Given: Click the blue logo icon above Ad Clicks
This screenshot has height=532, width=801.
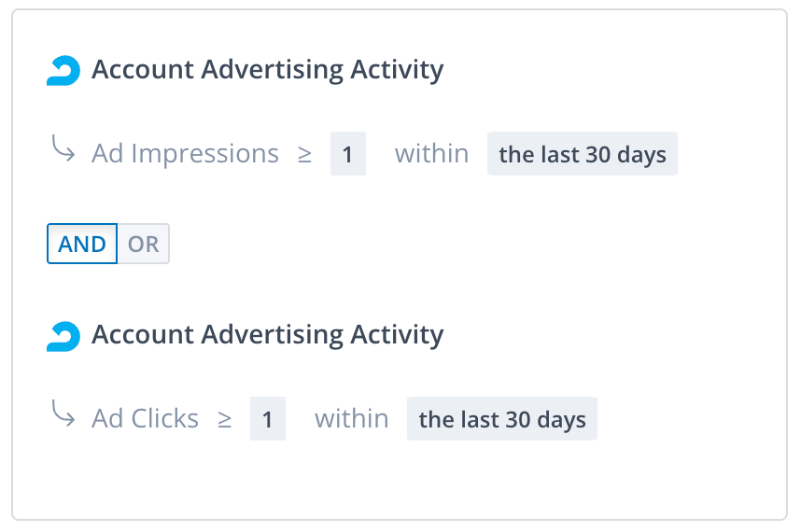Looking at the screenshot, I should pos(63,336).
